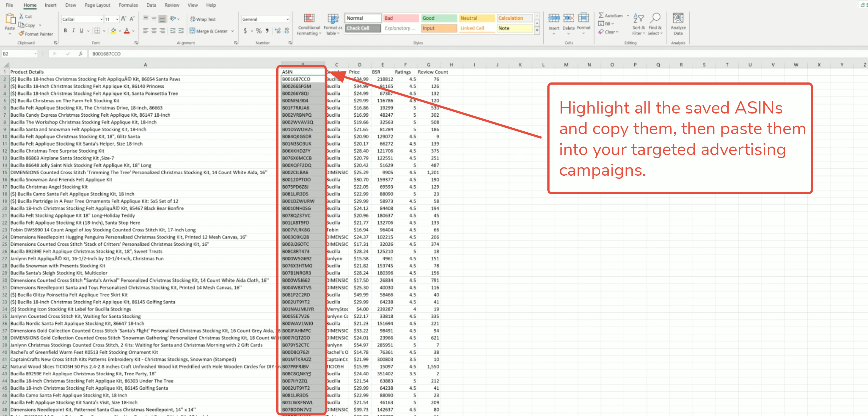Image resolution: width=868 pixels, height=416 pixels.
Task: Select the Home tab in the ribbon
Action: pos(28,5)
